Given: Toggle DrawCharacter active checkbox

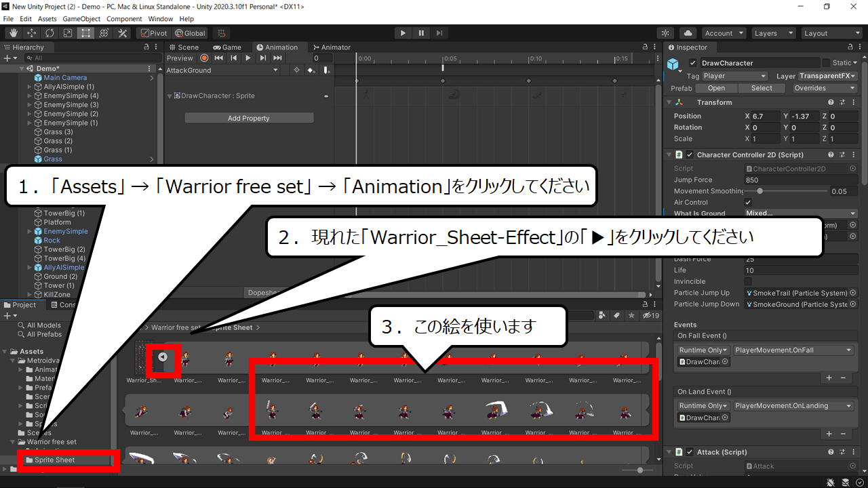Looking at the screenshot, I should click(692, 63).
